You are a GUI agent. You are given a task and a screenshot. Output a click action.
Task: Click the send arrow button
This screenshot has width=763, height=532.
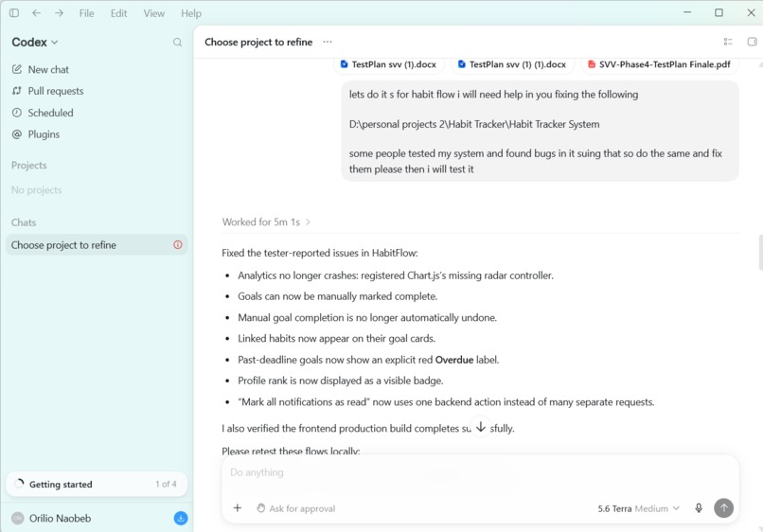point(723,508)
